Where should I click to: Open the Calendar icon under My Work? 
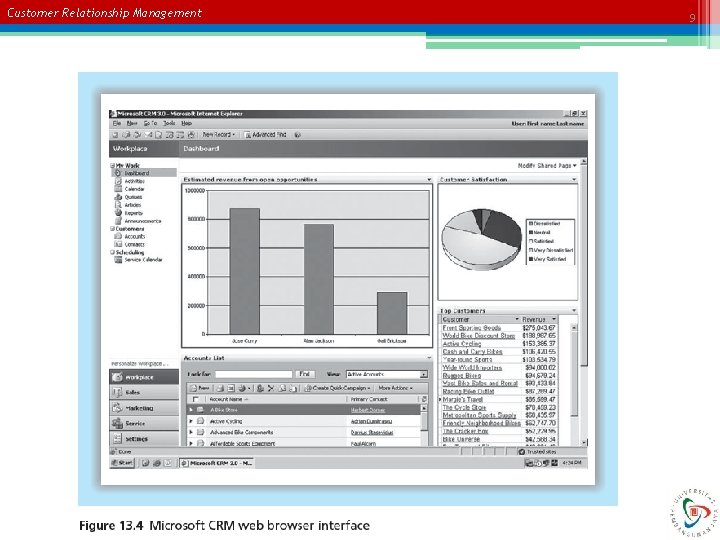pos(118,189)
